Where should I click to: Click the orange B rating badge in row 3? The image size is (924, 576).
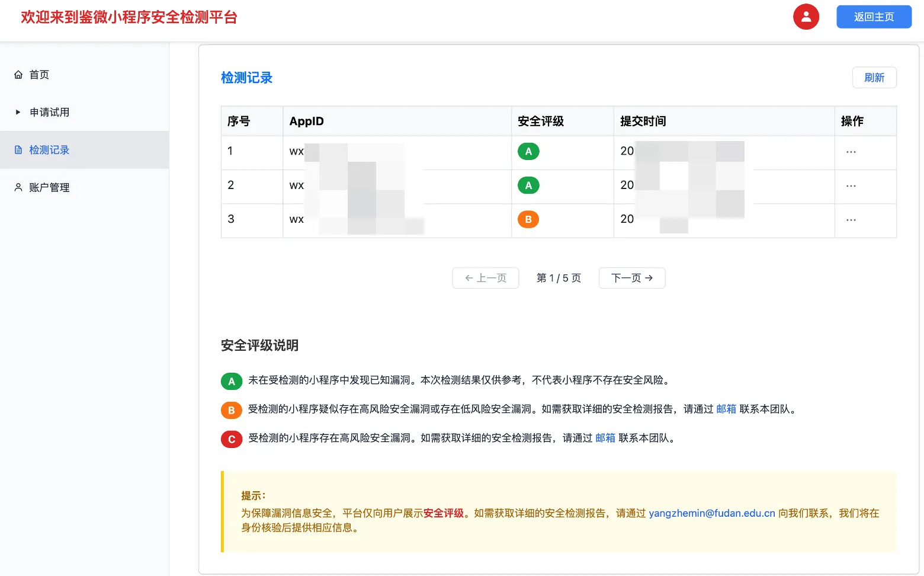(x=528, y=219)
